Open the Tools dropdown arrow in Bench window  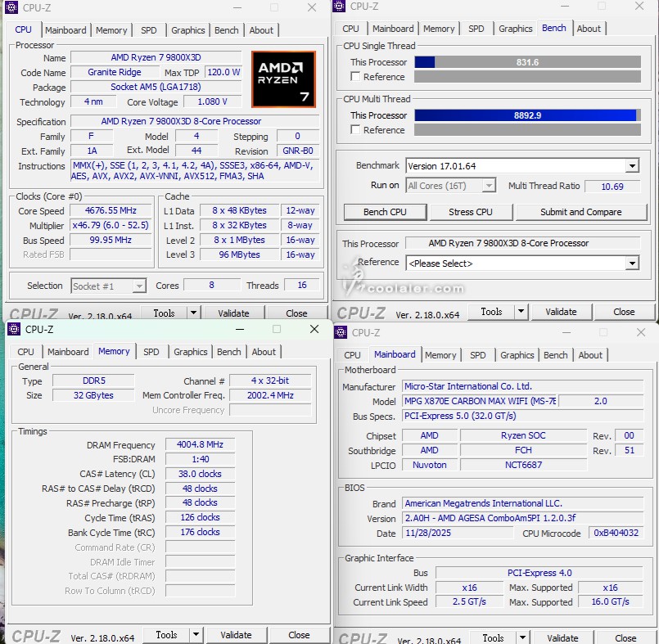[x=521, y=311]
